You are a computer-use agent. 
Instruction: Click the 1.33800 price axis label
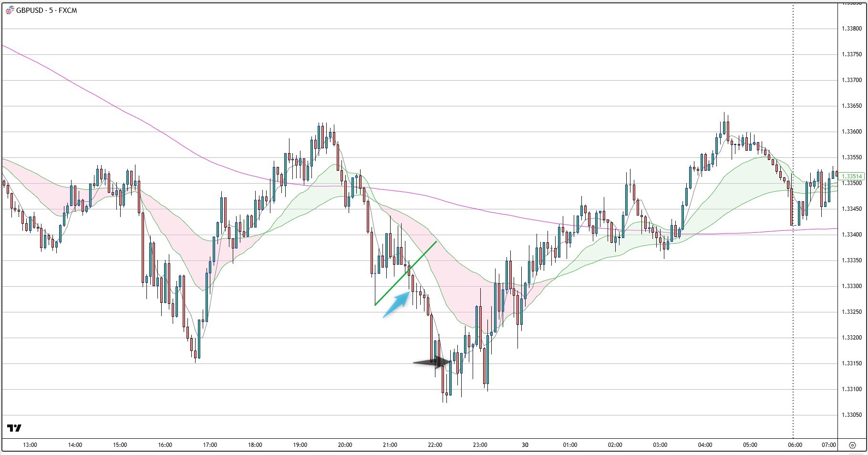(x=851, y=29)
